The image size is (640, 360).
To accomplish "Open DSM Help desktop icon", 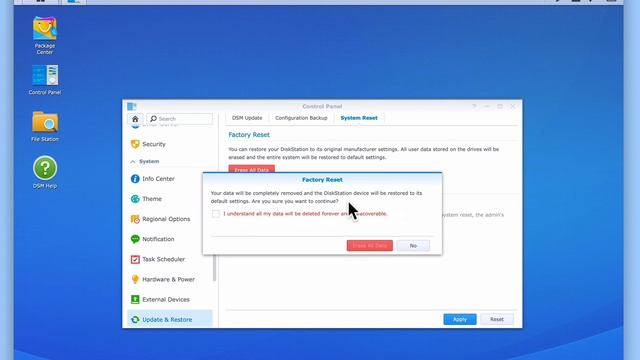I will tap(45, 172).
